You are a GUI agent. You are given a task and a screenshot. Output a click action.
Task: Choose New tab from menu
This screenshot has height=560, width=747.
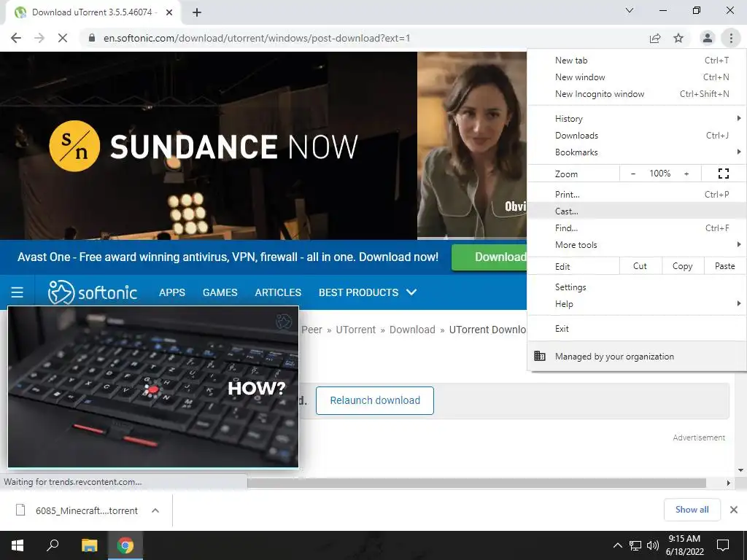point(637,61)
